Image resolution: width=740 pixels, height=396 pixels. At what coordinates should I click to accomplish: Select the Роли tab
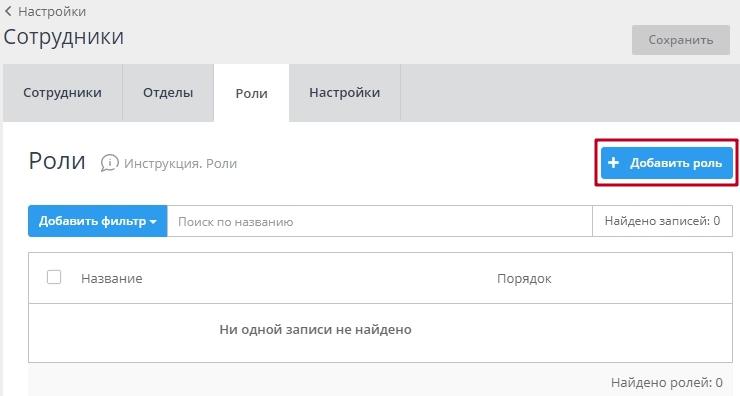pos(252,93)
